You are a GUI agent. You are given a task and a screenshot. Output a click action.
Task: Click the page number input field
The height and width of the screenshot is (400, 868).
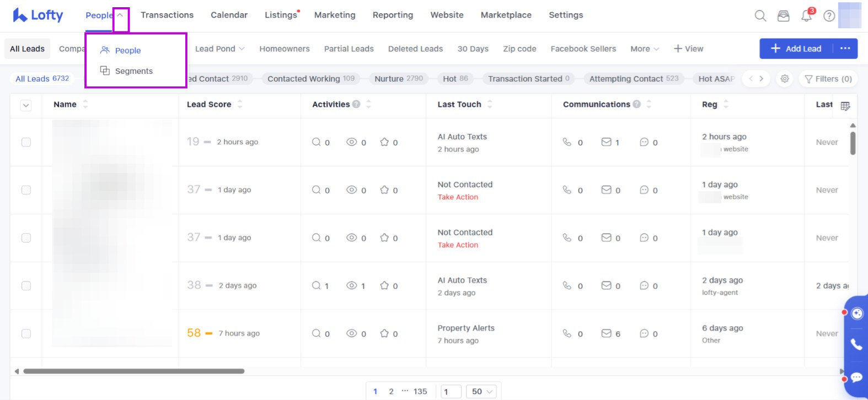452,391
